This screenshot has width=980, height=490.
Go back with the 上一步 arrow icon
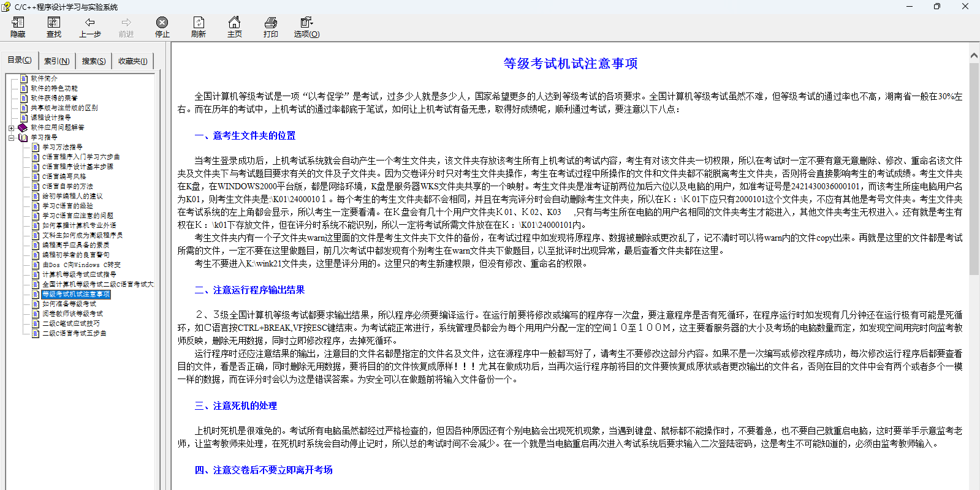[x=89, y=23]
